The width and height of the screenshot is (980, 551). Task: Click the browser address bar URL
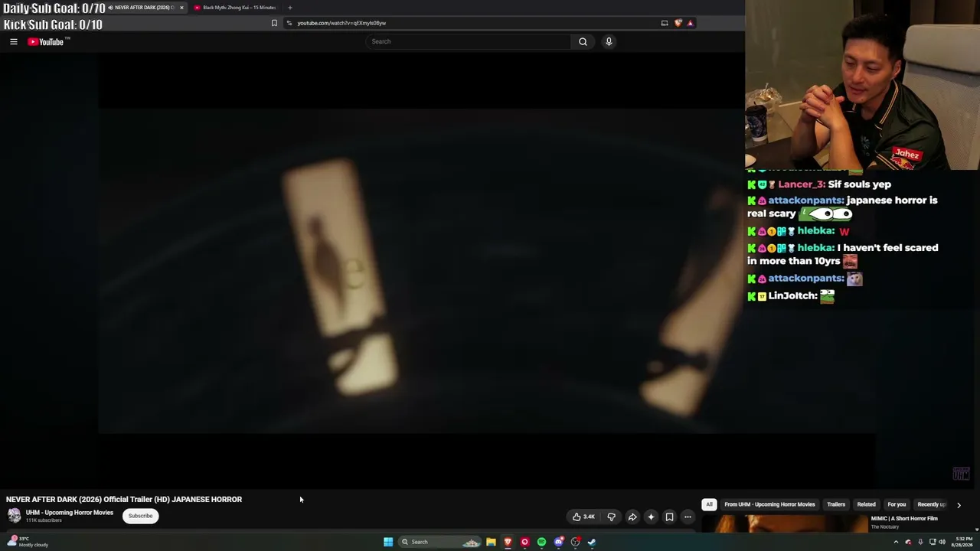pos(341,23)
